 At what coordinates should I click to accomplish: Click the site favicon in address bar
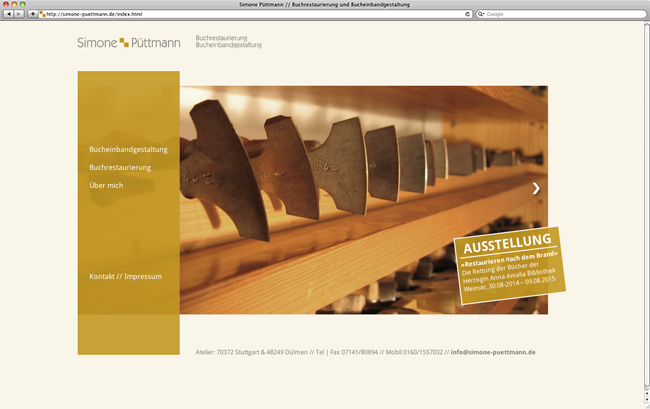click(43, 14)
